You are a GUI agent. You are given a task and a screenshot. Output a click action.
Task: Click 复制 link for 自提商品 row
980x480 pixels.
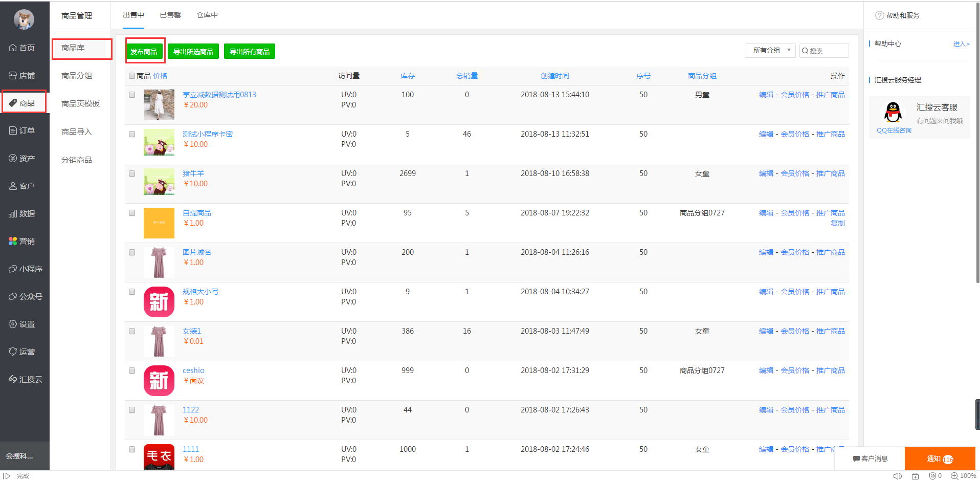pos(837,223)
